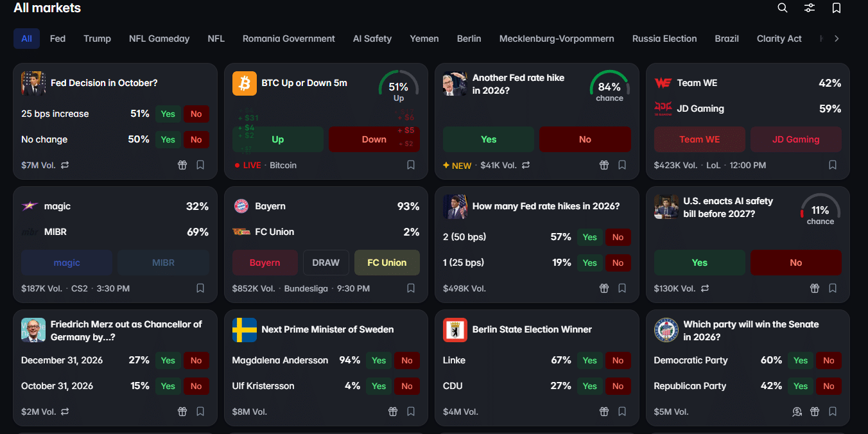Bookmark the Team WE vs JD Gaming market
Screen dimensions: 868x434
pyautogui.click(x=833, y=165)
